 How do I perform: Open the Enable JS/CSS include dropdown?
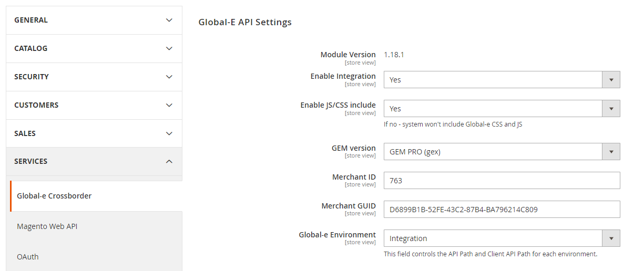click(x=502, y=109)
